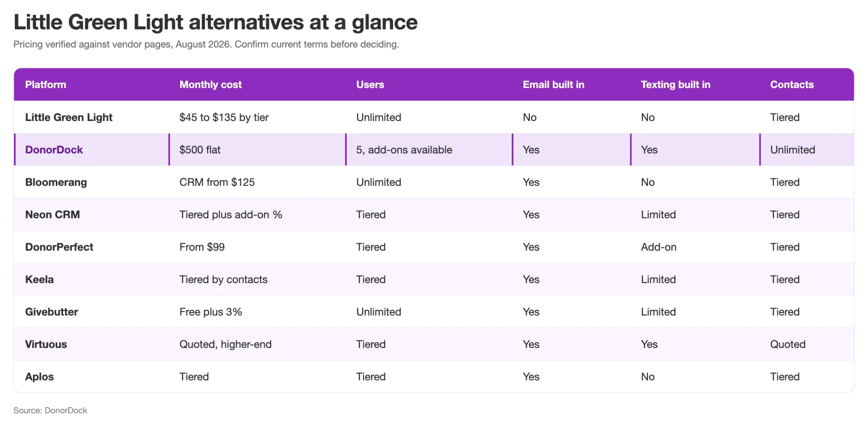Viewport: 868px width, 427px height.
Task: Click the 'From $99' cost cell
Action: pyautogui.click(x=202, y=247)
